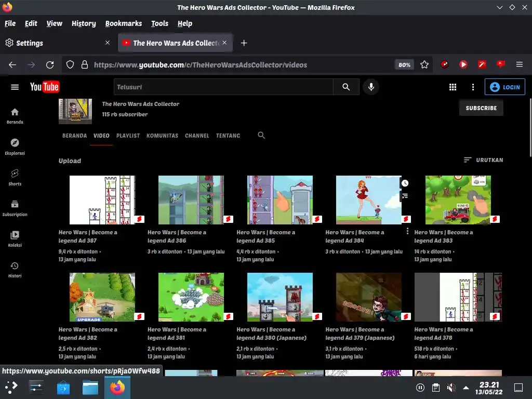Click the red play button extension icon
The height and width of the screenshot is (399, 532).
(463, 64)
